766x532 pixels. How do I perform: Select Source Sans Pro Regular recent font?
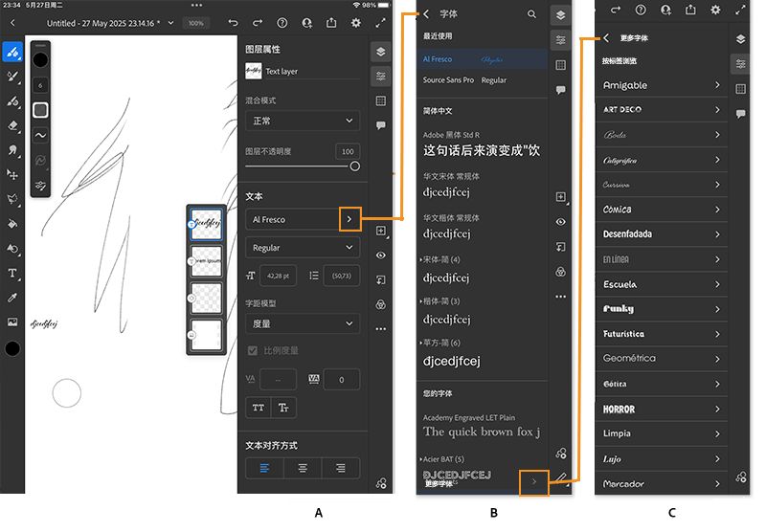[483, 80]
